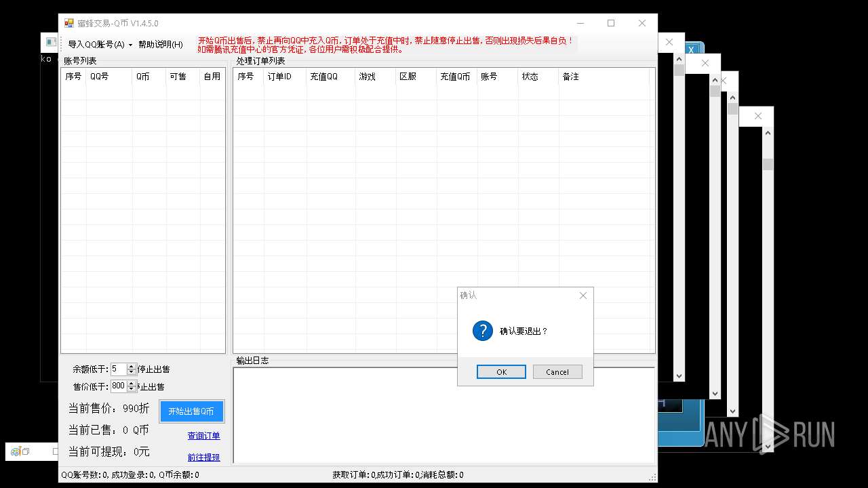This screenshot has width=868, height=488.
Task: Click the 充值QQ column header
Action: [x=331, y=77]
